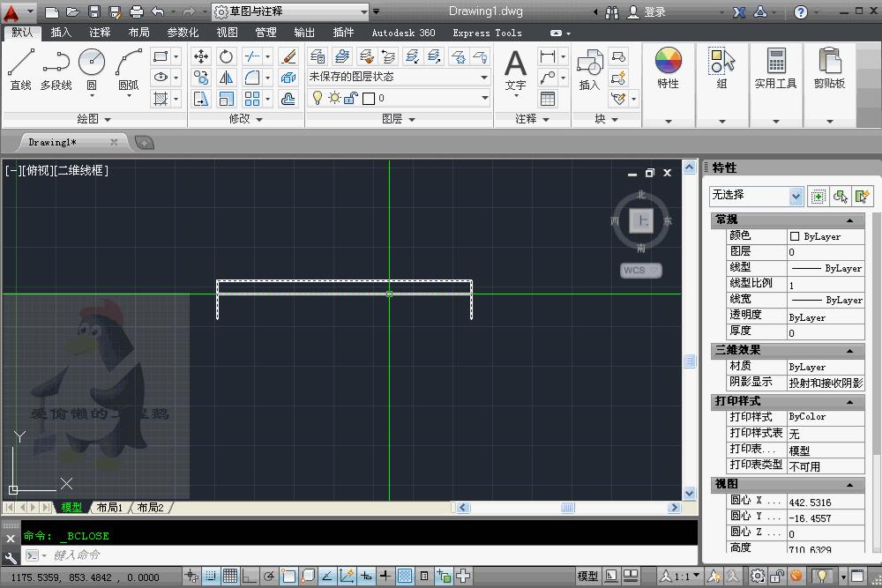This screenshot has height=588, width=882.
Task: Open the Utilities (实用工具) calculator panel
Action: tap(775, 69)
